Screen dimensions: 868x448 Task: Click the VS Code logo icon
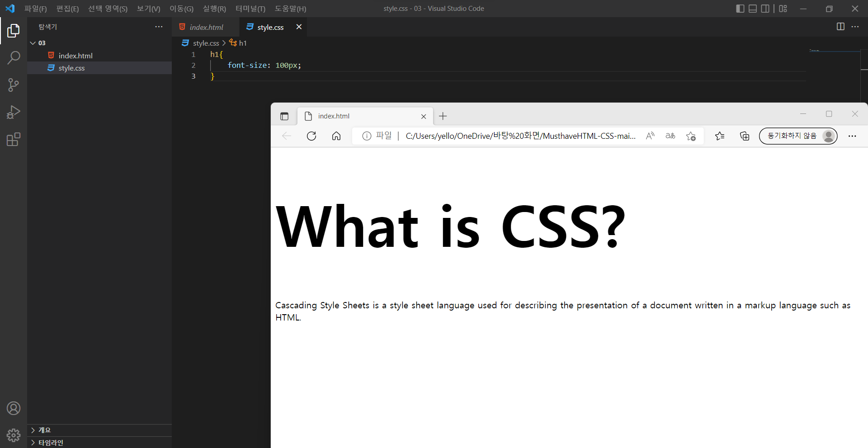(10, 9)
